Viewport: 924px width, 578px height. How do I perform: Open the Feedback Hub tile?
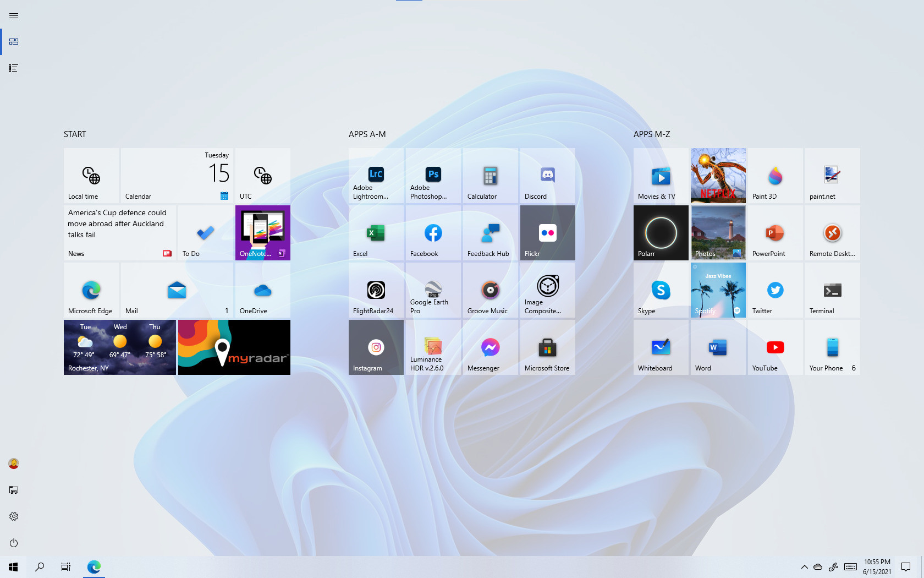[x=491, y=233]
